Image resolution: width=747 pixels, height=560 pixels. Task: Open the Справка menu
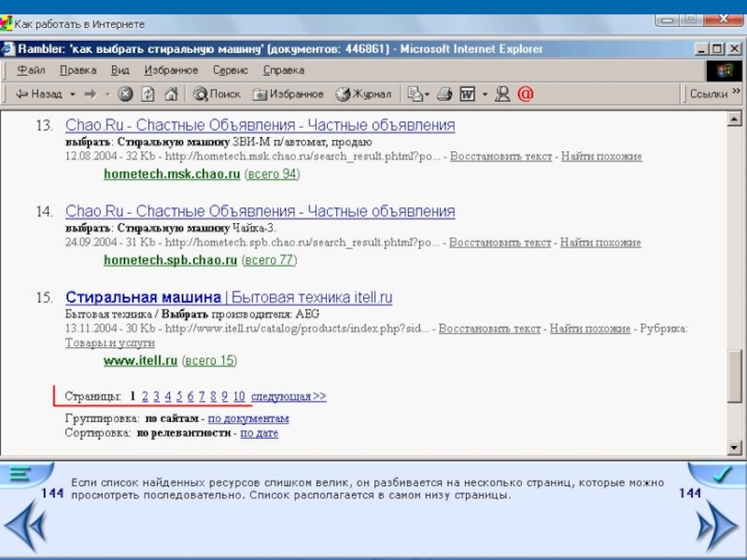tap(284, 71)
